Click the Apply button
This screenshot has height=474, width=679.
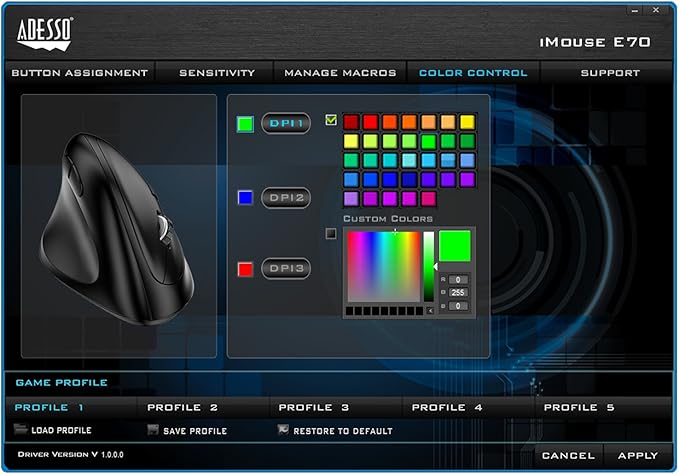click(x=638, y=456)
